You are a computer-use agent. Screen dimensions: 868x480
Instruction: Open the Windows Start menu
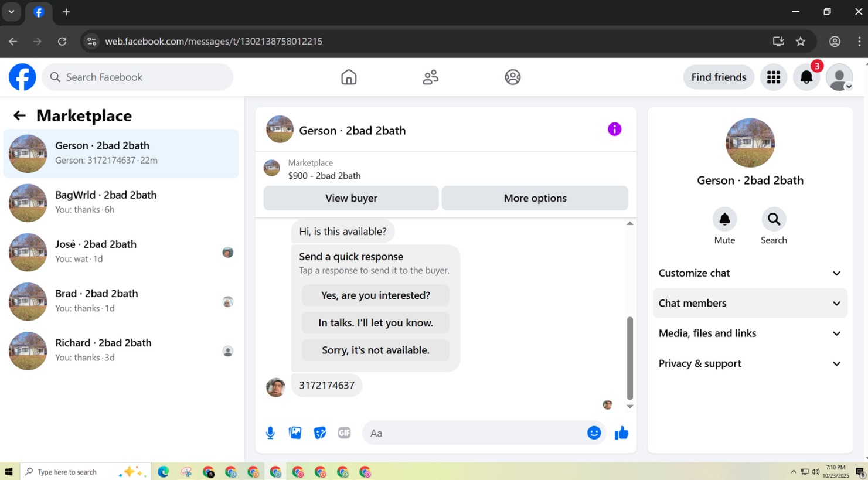click(9, 472)
